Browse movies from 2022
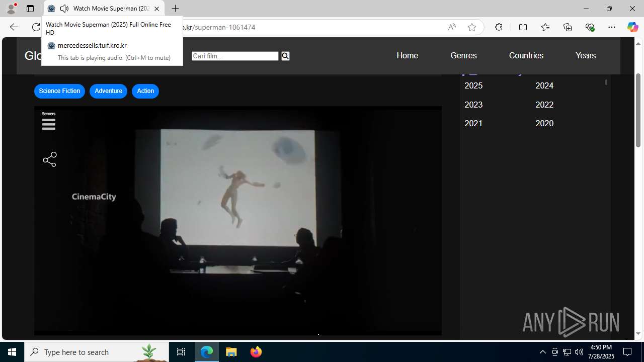Viewport: 644px width, 362px height. coord(544,105)
